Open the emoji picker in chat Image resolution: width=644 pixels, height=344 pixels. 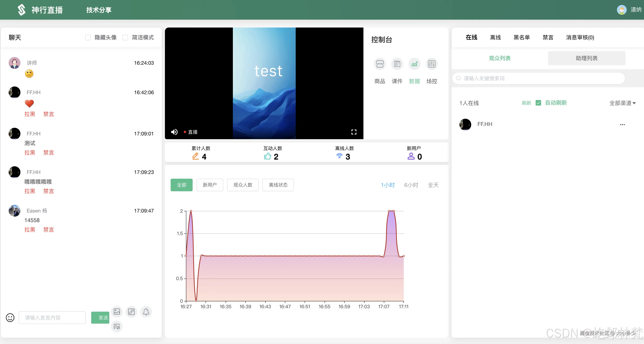tap(10, 317)
